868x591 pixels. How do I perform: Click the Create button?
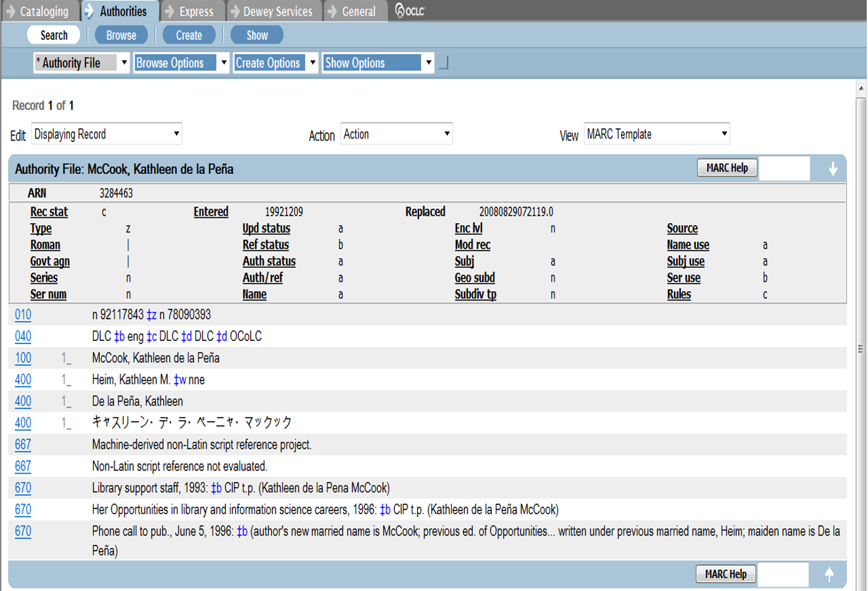click(x=189, y=36)
